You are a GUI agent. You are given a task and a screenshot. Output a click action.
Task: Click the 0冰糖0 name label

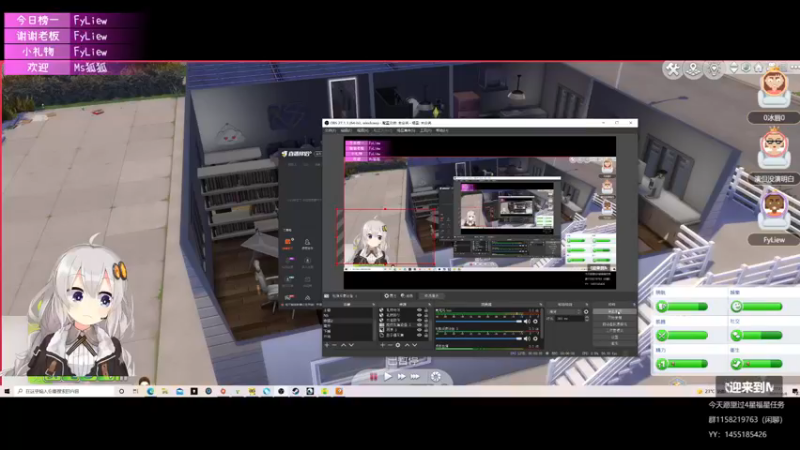(774, 118)
